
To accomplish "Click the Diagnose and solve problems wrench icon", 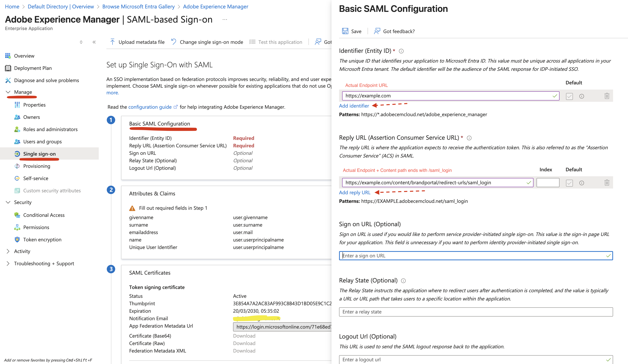I will click(8, 80).
